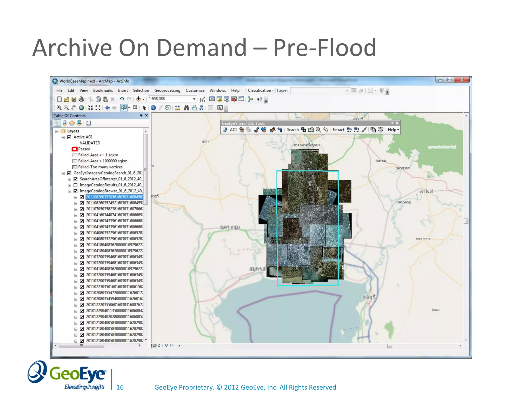Click List By Visibility icon in Table Of Contents
Image resolution: width=532 pixels, height=399 pixels.
(72, 123)
